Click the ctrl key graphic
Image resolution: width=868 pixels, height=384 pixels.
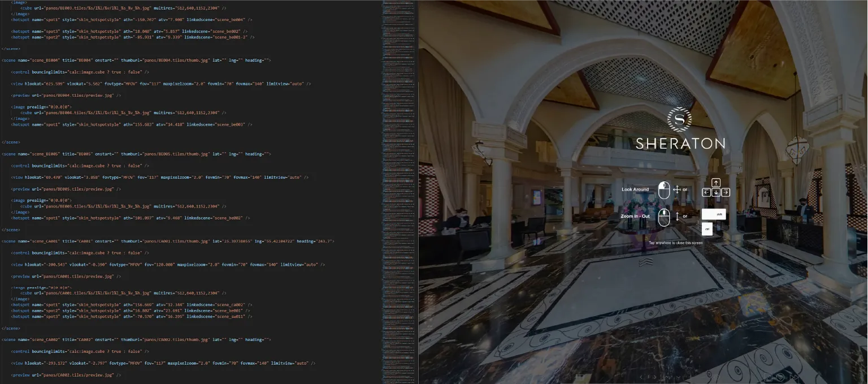[707, 229]
